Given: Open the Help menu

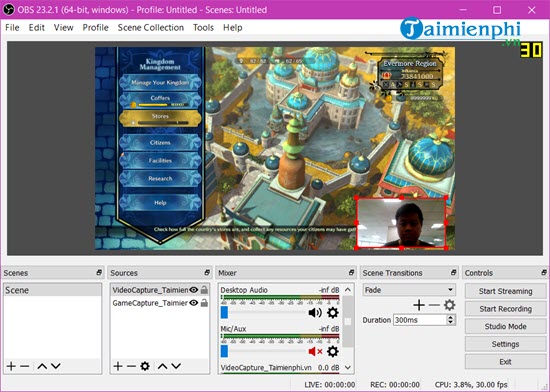Looking at the screenshot, I should click(x=233, y=28).
